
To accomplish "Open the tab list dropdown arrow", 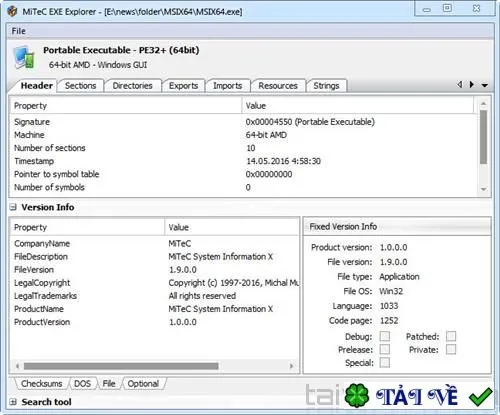I will 485,85.
